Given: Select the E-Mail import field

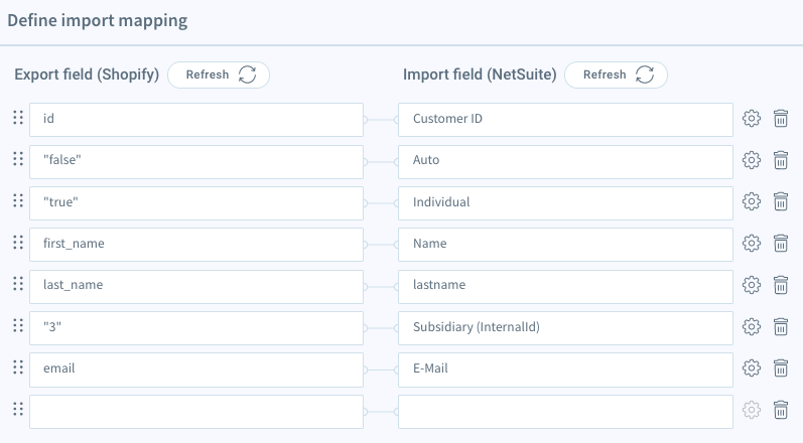Looking at the screenshot, I should [x=565, y=369].
